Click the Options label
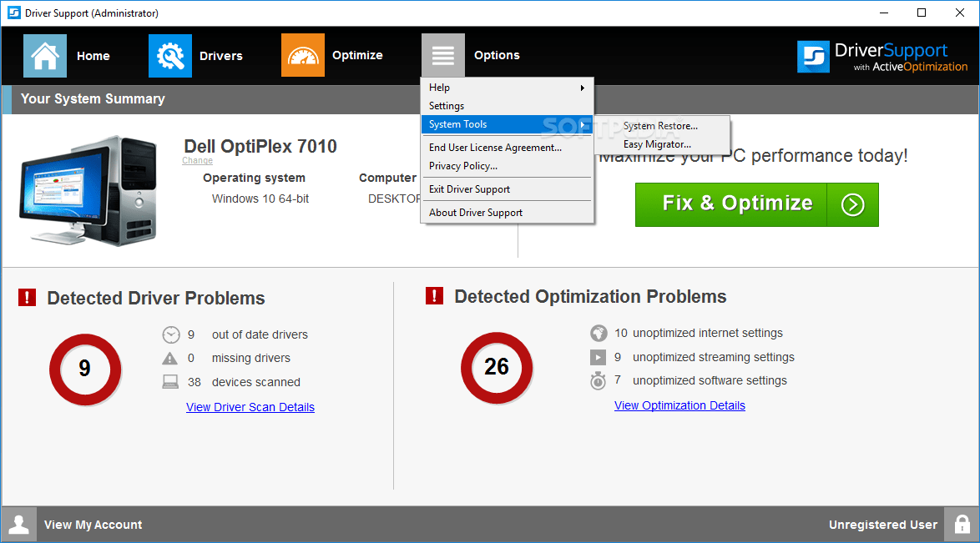Viewport: 980px width, 543px height. click(497, 56)
